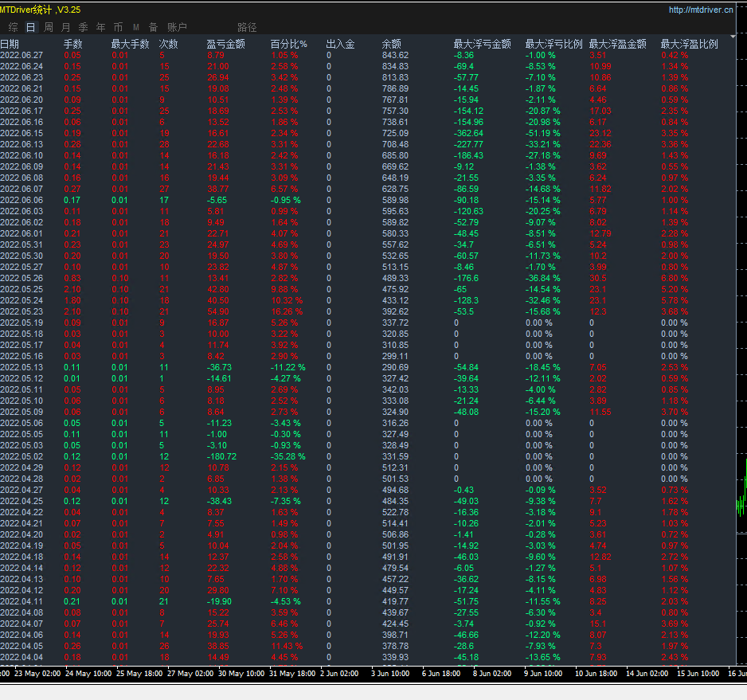This screenshot has height=700, width=747.
Task: Click the max floating loss ratio -51.19 %
Action: click(542, 134)
